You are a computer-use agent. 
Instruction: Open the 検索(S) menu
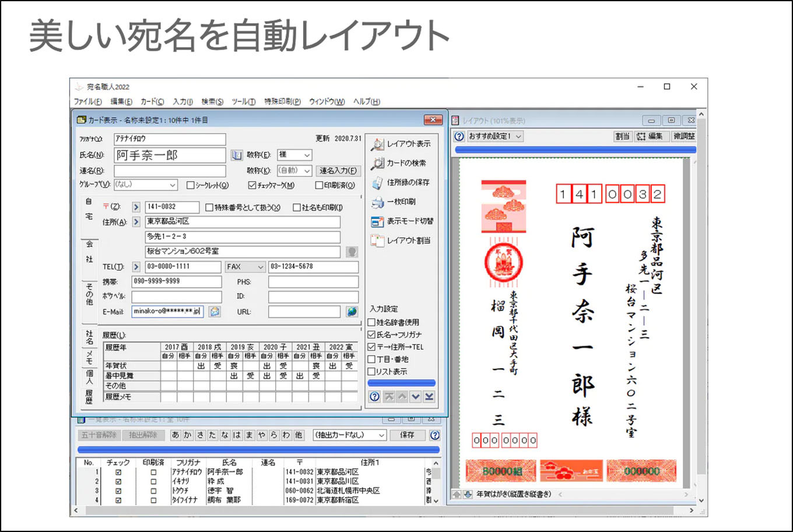(212, 101)
